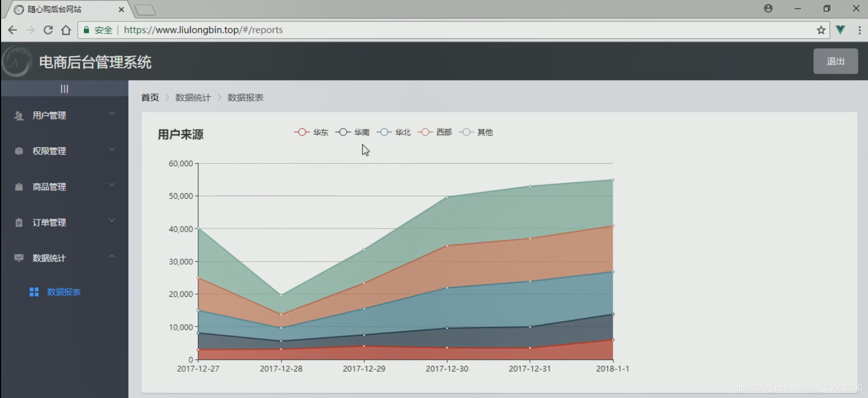Toggle sidebar collapse bars icon
This screenshot has width=868, height=398.
pyautogui.click(x=64, y=89)
